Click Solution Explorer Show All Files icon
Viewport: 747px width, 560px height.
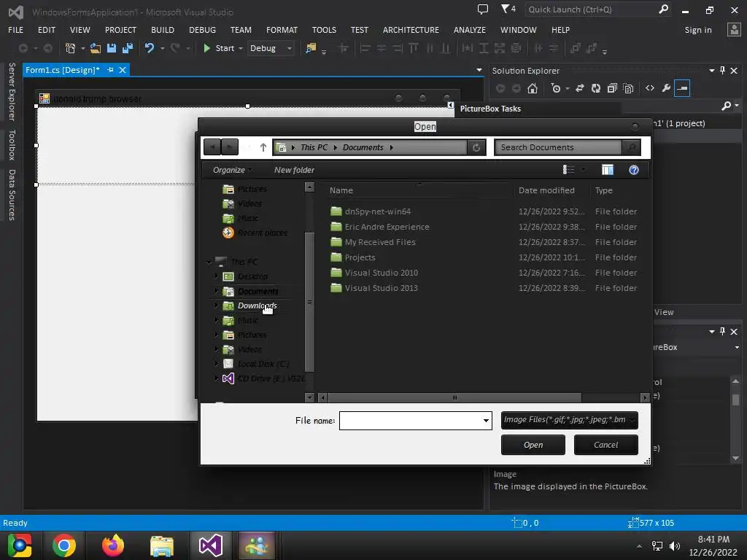(x=628, y=88)
